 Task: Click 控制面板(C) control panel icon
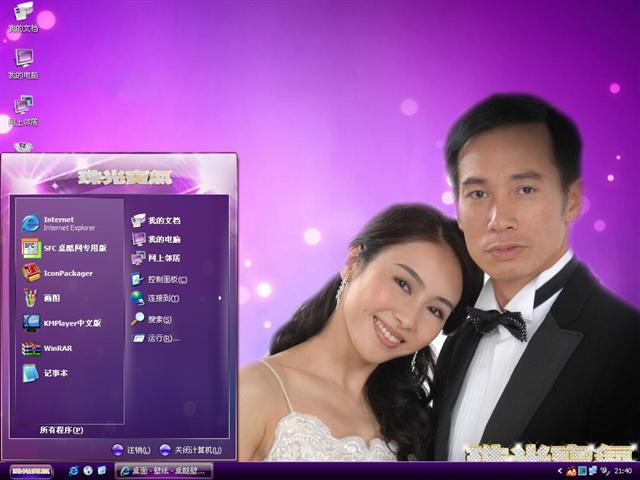click(x=137, y=279)
